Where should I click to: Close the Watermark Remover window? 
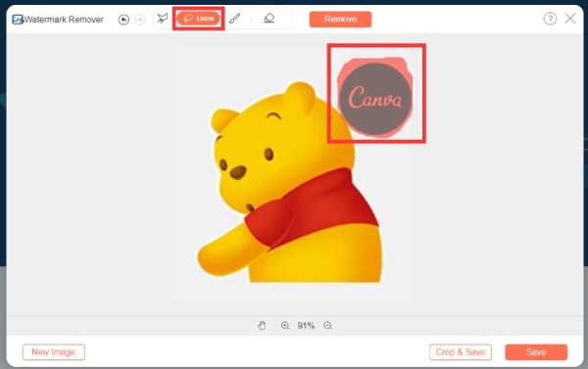570,19
